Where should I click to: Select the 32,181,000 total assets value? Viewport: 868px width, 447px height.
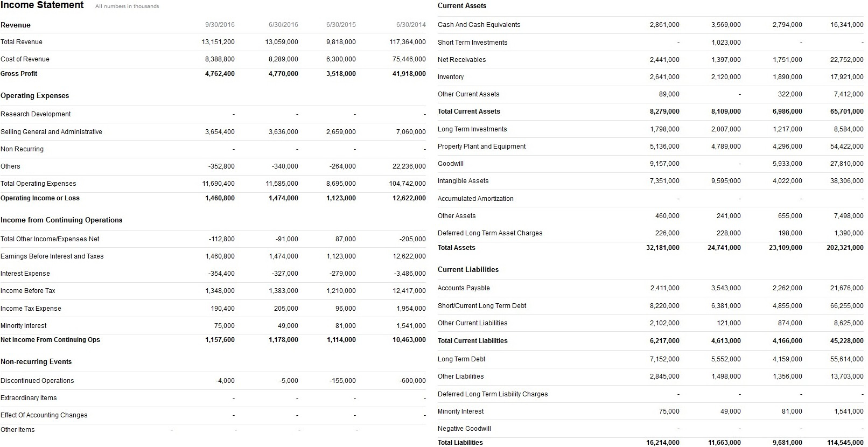coord(662,248)
